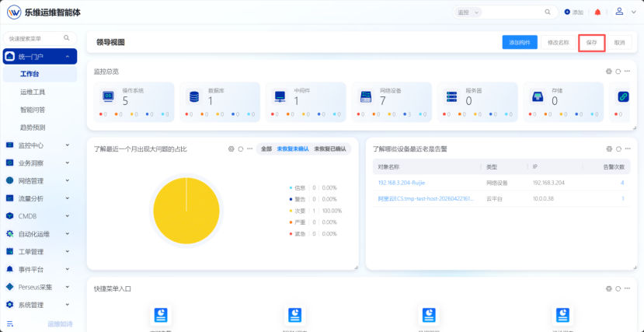Click the 数据库 database icon
Screen dimensions: 644x332
tap(194, 96)
